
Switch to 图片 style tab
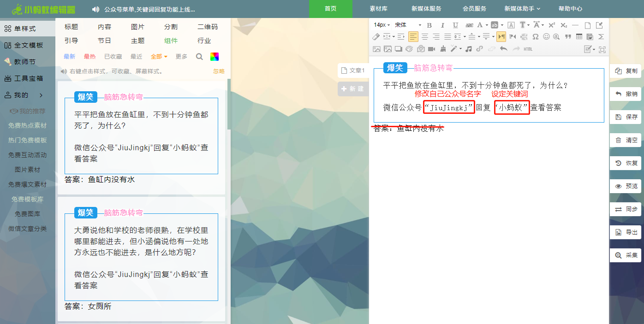(137, 27)
